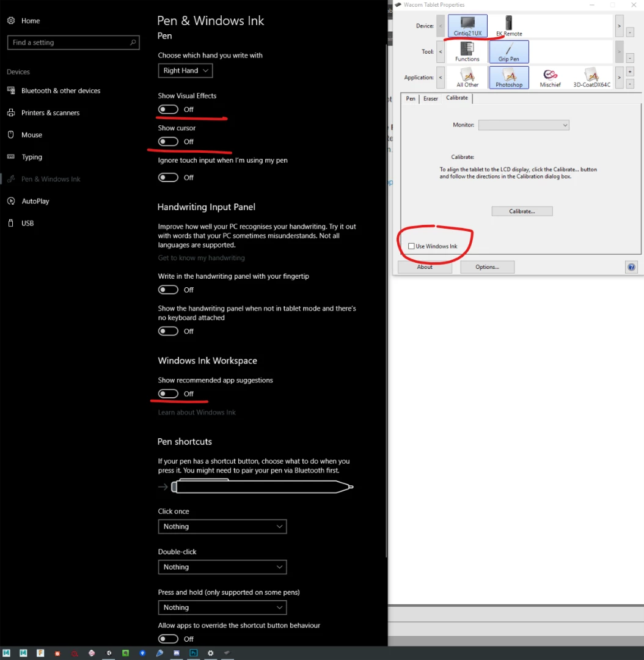Image resolution: width=644 pixels, height=660 pixels.
Task: Open the Right Hand dropdown
Action: [x=185, y=70]
